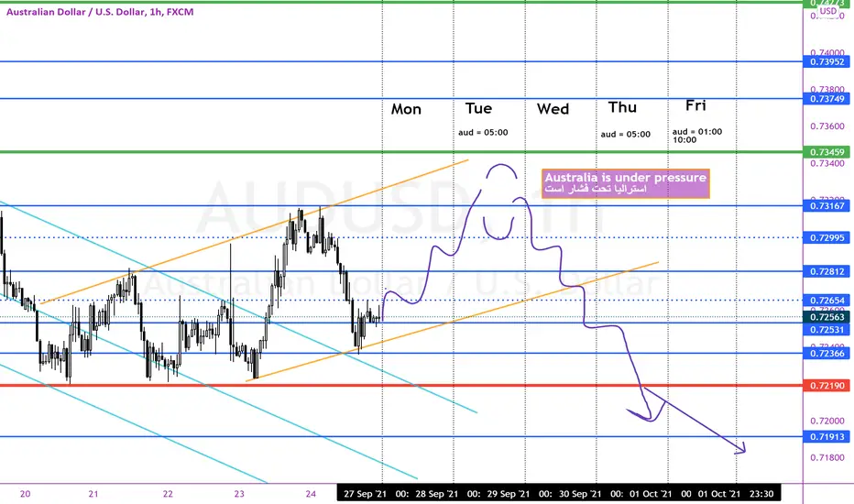The image size is (854, 504).
Task: Click date 22 on the time axis
Action: (x=168, y=494)
